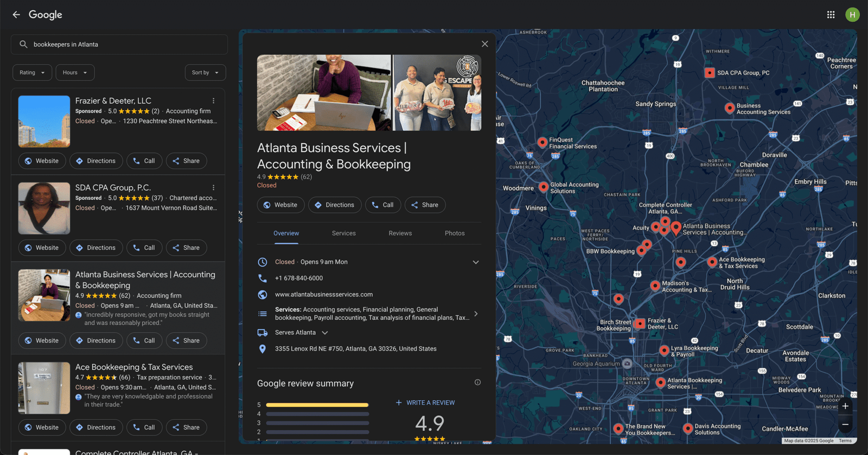Open the Frazier & Deeter three-dot menu
Image resolution: width=868 pixels, height=455 pixels.
[x=214, y=101]
